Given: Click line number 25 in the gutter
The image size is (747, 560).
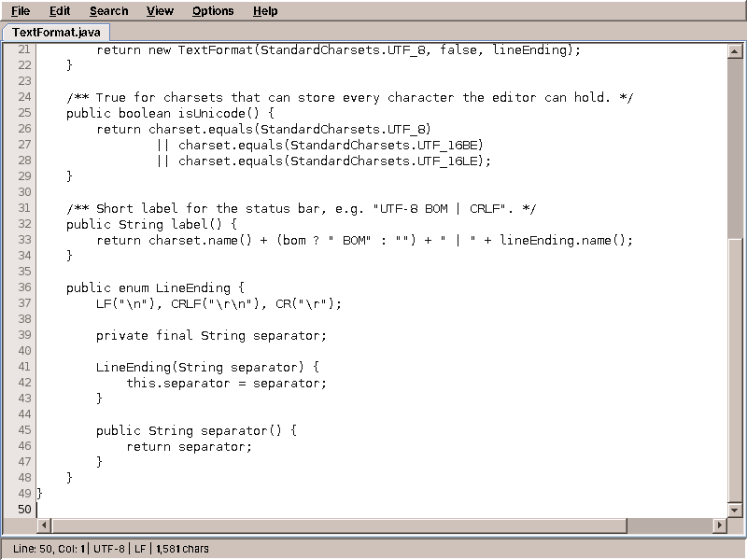Looking at the screenshot, I should coord(24,112).
